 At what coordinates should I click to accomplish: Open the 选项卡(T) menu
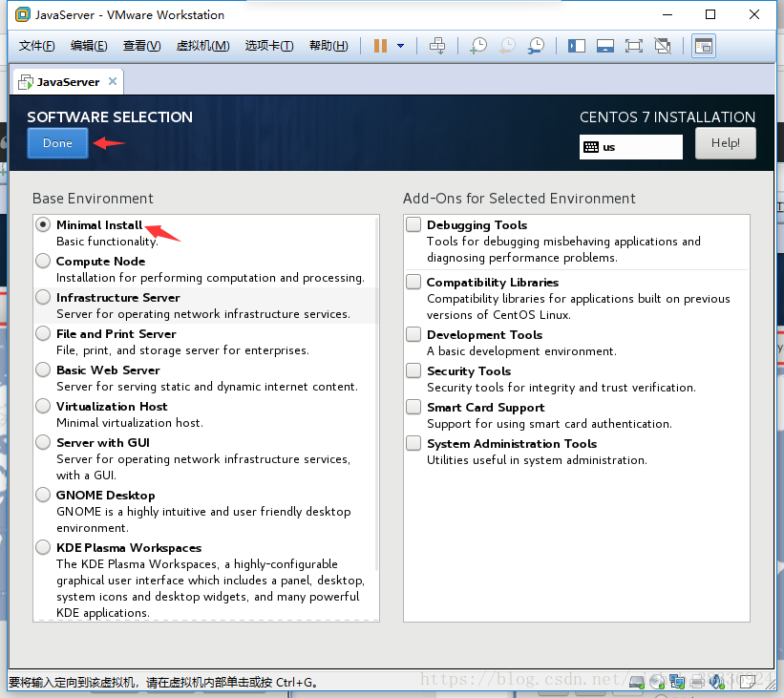click(269, 46)
